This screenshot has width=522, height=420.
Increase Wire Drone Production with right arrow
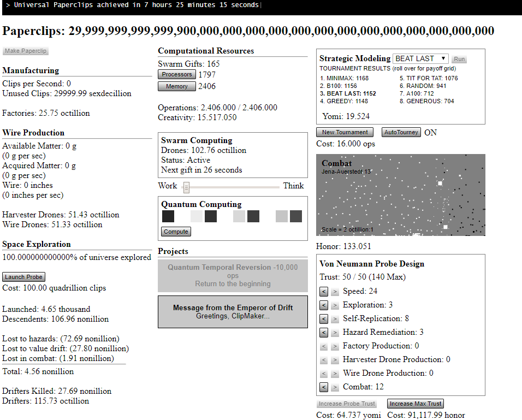[335, 374]
